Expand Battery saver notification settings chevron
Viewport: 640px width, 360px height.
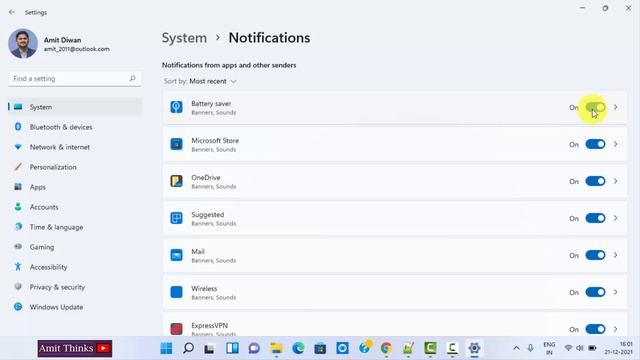(616, 107)
